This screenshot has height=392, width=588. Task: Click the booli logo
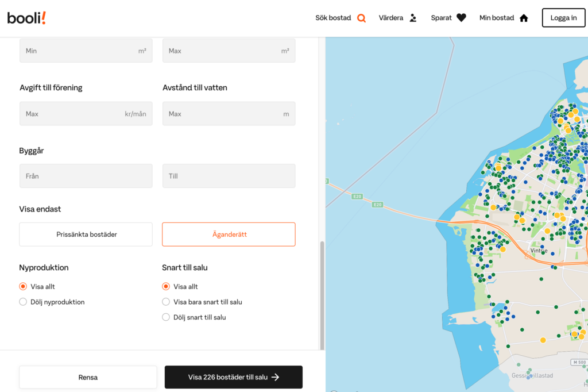(x=26, y=18)
